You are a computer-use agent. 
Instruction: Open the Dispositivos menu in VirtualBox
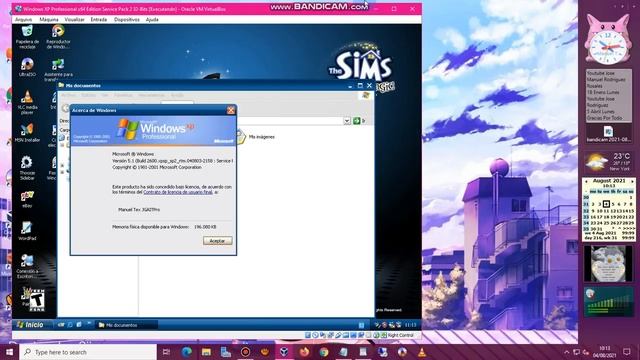[127, 20]
